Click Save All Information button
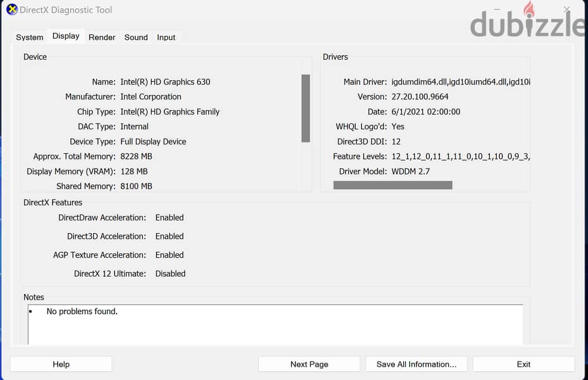Screen dimensions: 588x380 coord(416,364)
